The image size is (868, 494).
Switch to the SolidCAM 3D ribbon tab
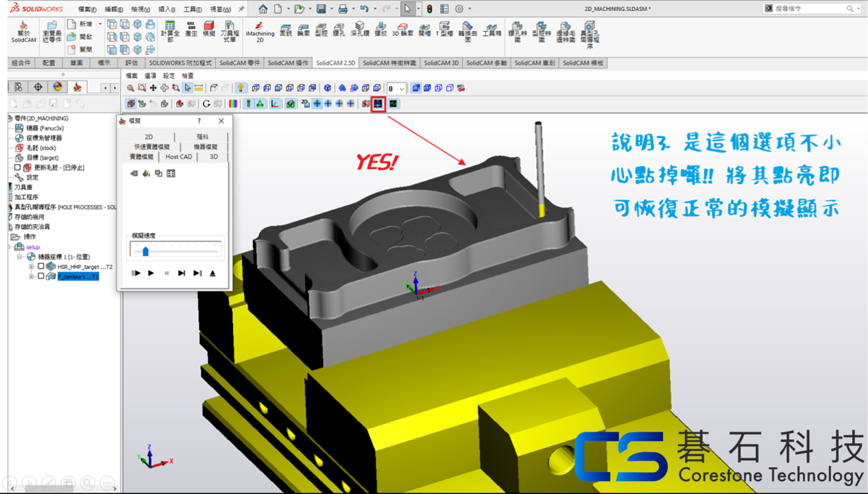click(441, 63)
